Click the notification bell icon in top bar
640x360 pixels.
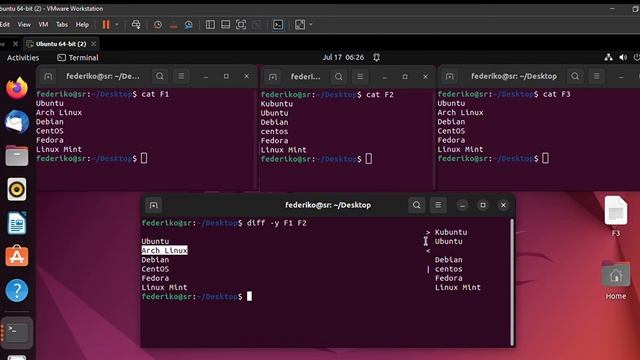coord(376,58)
